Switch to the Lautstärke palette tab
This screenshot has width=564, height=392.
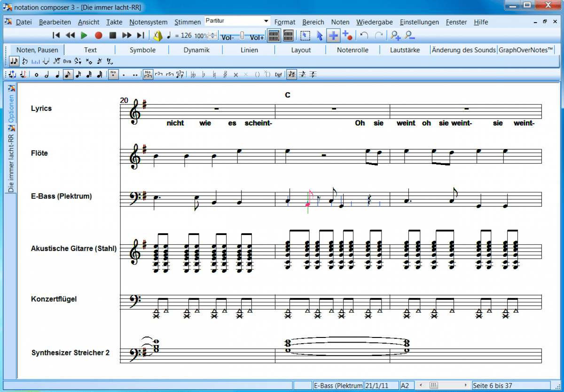tap(405, 50)
